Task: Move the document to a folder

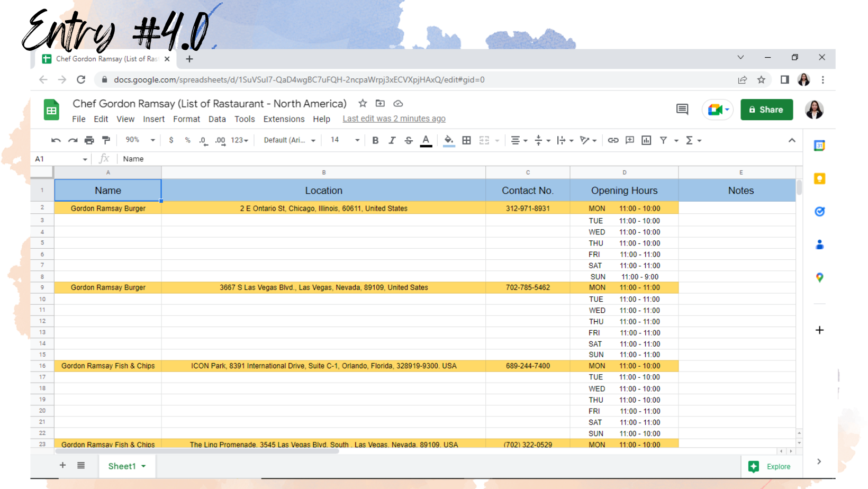Action: [380, 103]
